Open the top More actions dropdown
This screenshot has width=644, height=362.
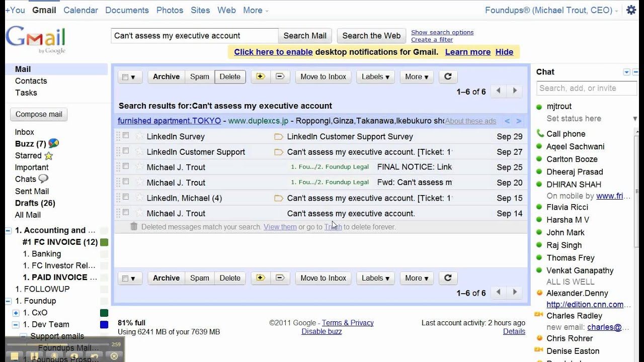(x=417, y=76)
